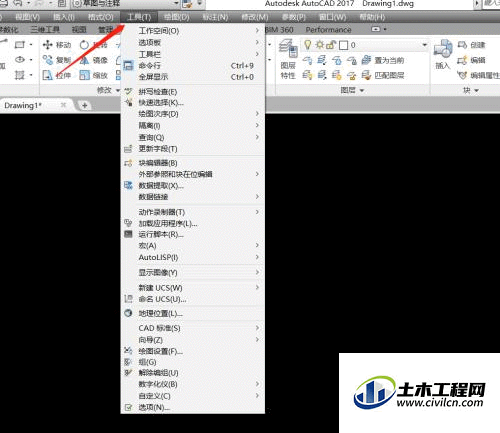Click the new drawing plus tab button
Image resolution: width=500 pixels, height=433 pixels.
click(x=85, y=105)
